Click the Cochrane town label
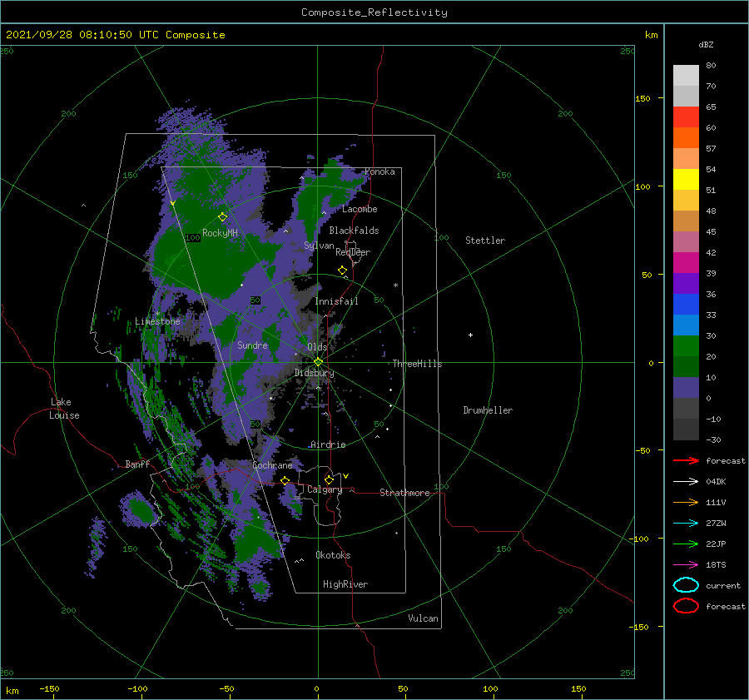This screenshot has width=749, height=700. (272, 465)
